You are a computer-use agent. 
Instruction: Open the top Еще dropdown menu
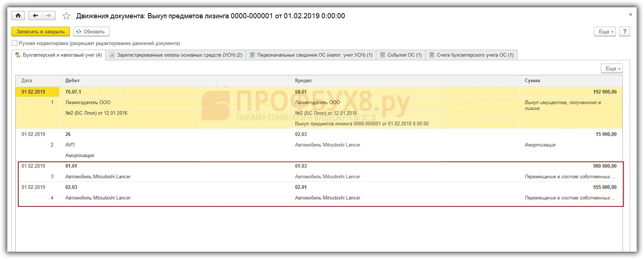click(x=605, y=31)
